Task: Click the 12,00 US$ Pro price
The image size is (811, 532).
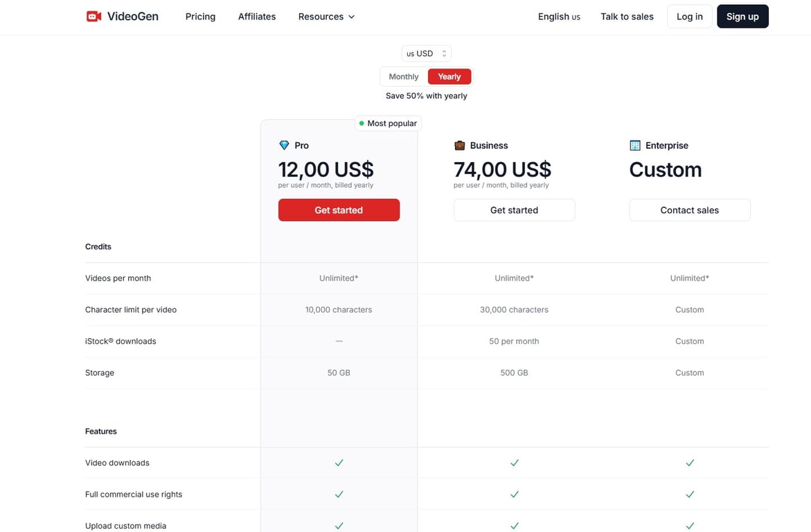Action: 326,169
